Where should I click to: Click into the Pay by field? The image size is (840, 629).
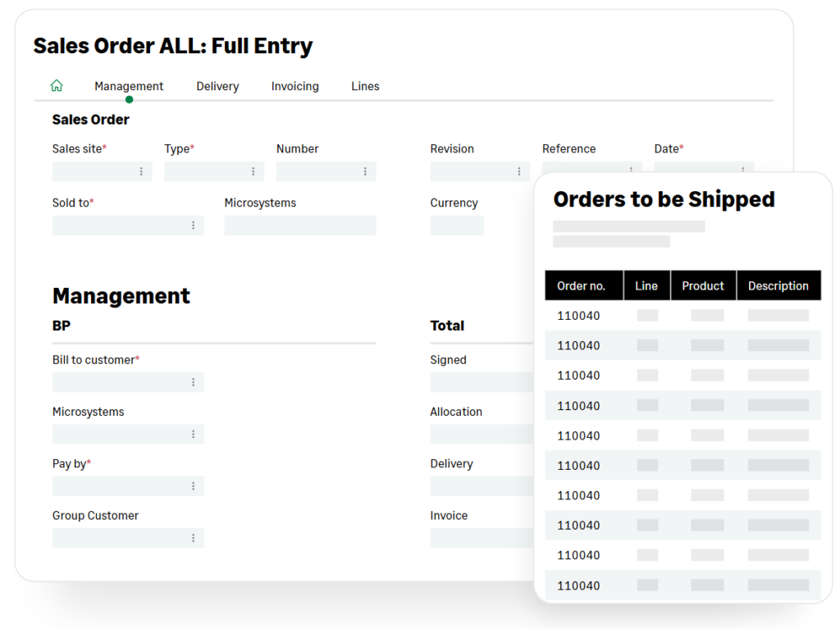pyautogui.click(x=128, y=486)
